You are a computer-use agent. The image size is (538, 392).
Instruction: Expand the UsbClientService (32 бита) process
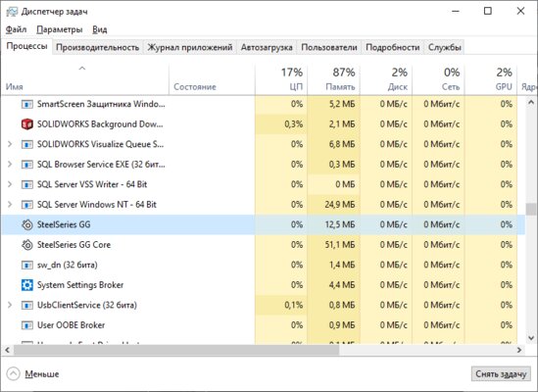click(x=10, y=305)
